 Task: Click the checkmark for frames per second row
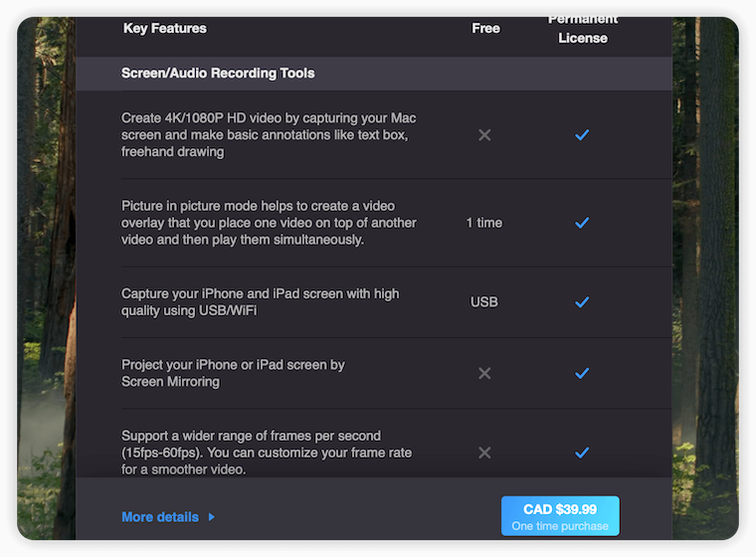tap(582, 453)
